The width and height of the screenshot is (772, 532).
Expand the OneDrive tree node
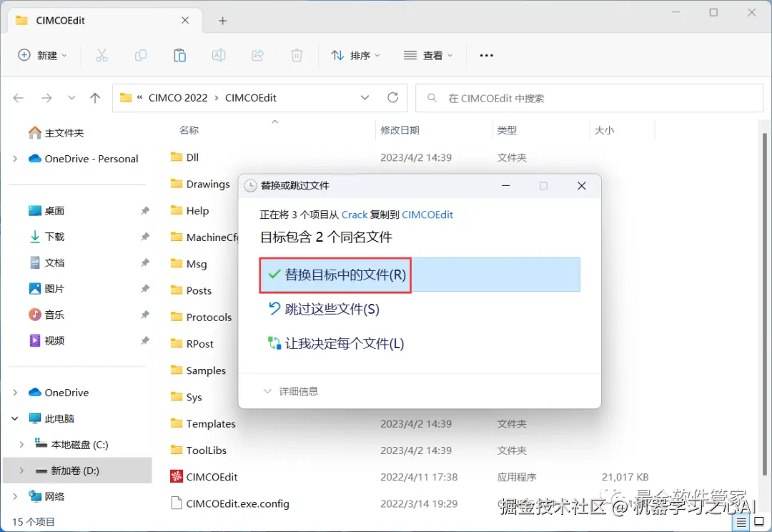(x=15, y=393)
